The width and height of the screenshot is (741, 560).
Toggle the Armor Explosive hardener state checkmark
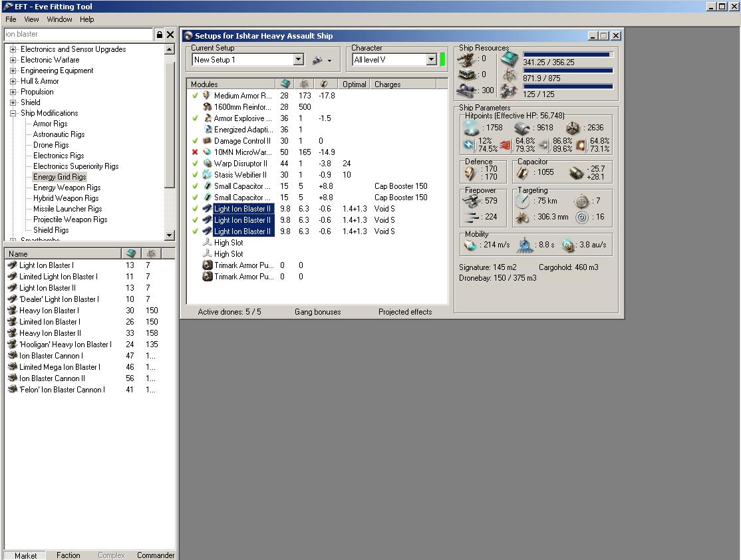click(x=195, y=118)
